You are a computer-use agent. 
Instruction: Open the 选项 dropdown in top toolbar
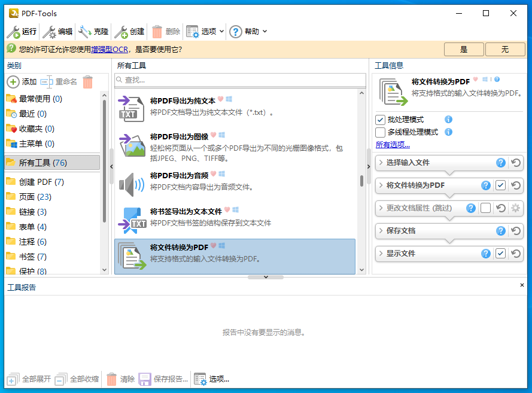click(x=205, y=32)
